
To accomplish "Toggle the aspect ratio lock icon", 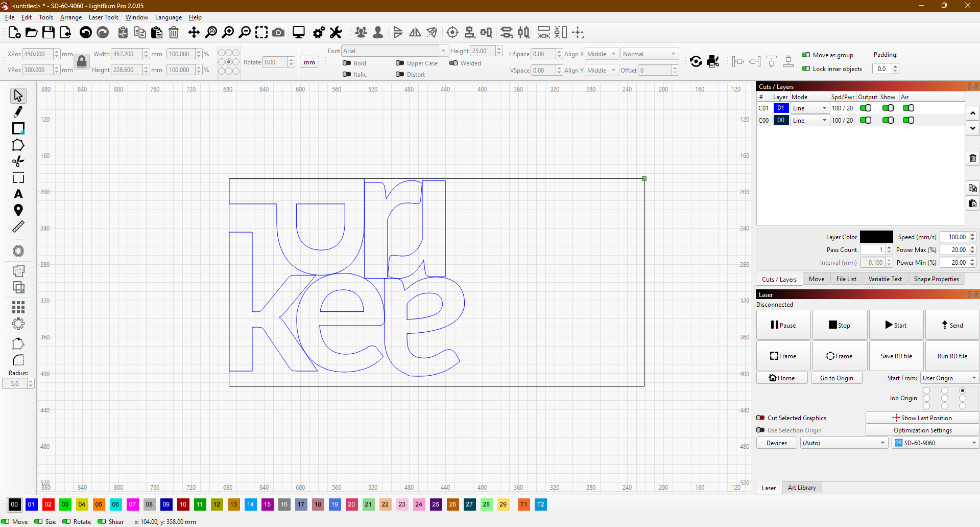I will click(82, 62).
